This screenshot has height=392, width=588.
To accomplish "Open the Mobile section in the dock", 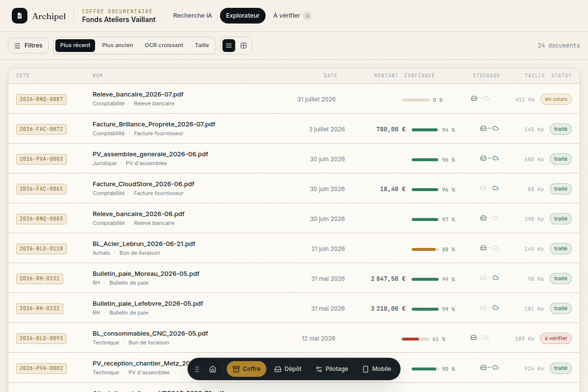I will click(x=376, y=369).
